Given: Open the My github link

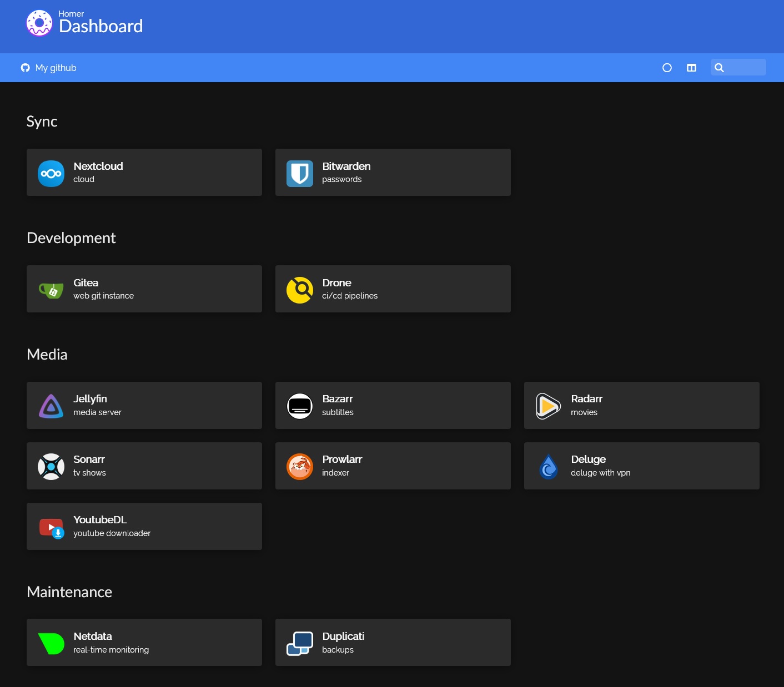Looking at the screenshot, I should pyautogui.click(x=49, y=68).
